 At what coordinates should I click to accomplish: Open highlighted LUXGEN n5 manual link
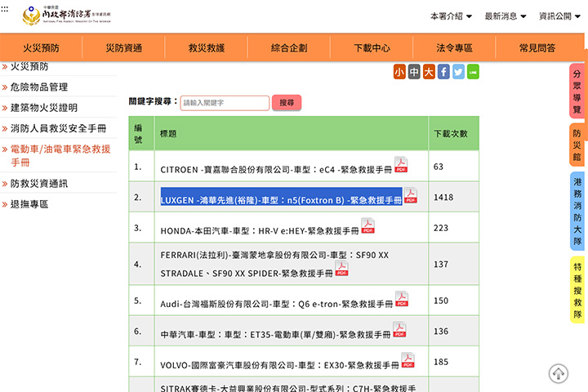tap(281, 200)
